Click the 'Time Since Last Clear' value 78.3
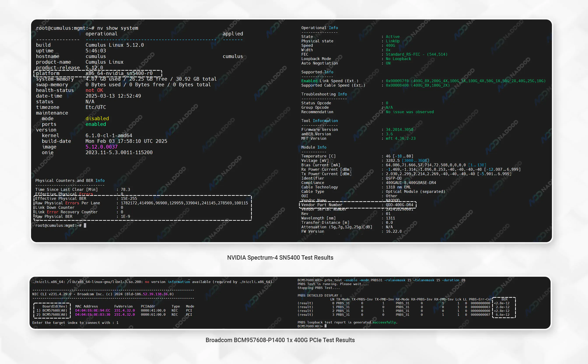 coord(125,190)
